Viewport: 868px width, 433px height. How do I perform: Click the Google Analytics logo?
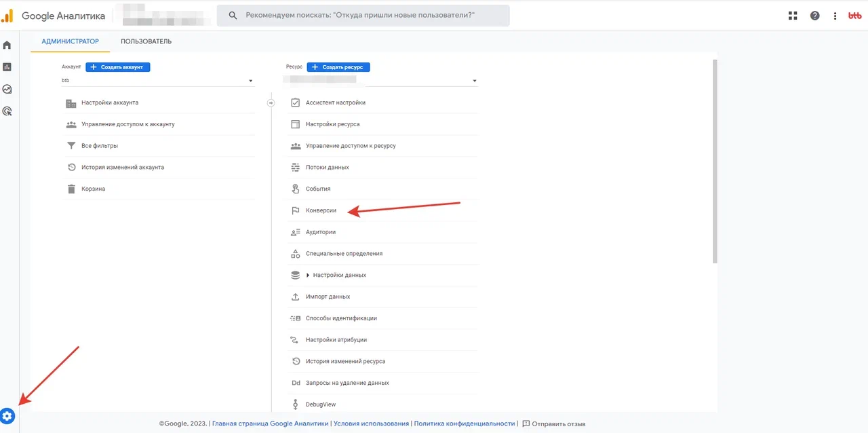point(7,16)
